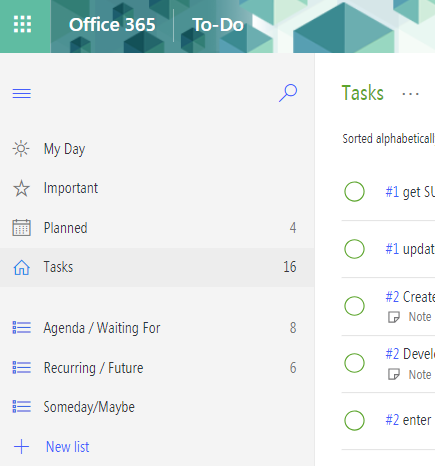Screen dimensions: 435x466
Task: Click the Planned calendar icon
Action: 21,228
